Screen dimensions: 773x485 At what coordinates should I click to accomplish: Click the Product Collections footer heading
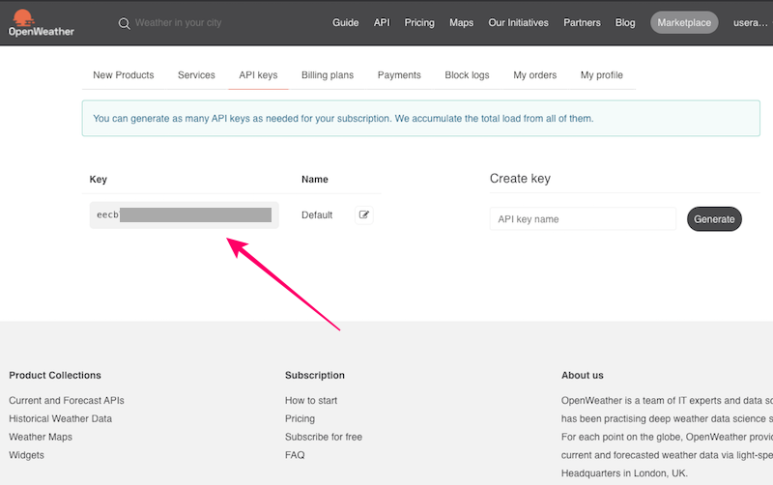coord(55,375)
